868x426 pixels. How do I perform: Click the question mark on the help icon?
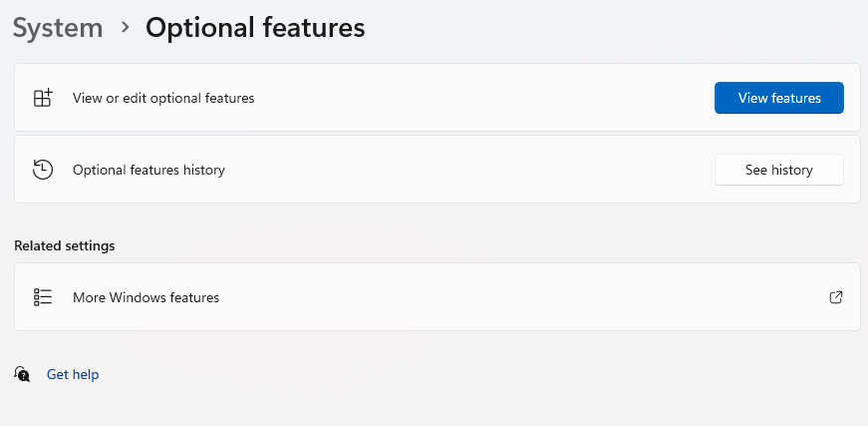pos(25,377)
